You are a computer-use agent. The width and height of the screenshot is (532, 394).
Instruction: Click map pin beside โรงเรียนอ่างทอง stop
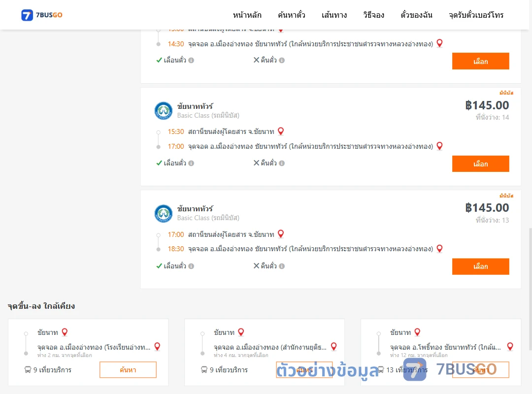157,347
